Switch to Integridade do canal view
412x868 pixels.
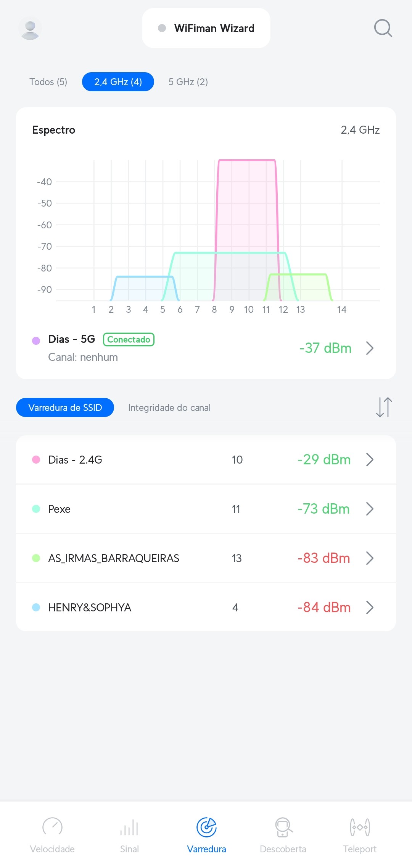tap(169, 407)
